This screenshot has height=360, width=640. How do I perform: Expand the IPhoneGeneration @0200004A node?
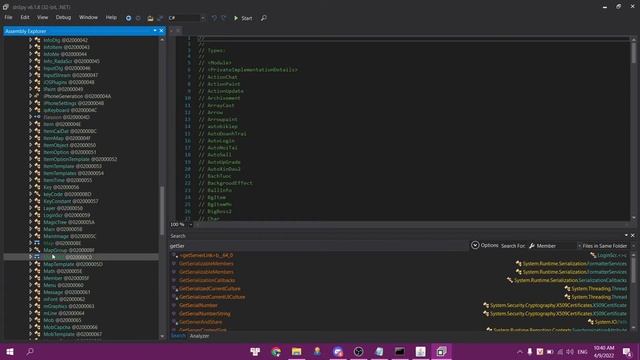[x=30, y=96]
